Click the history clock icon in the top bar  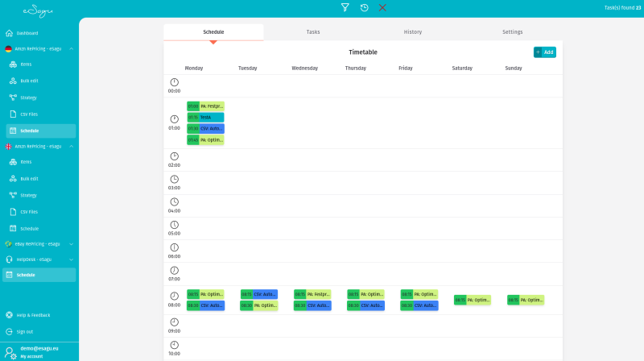coord(364,7)
